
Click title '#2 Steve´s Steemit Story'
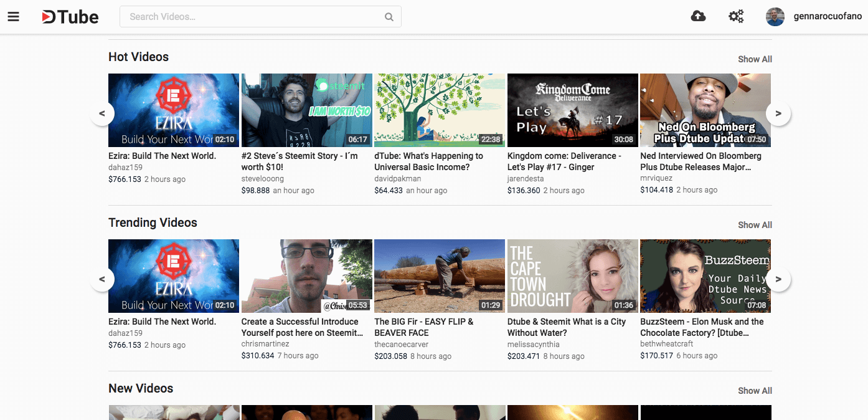(300, 161)
